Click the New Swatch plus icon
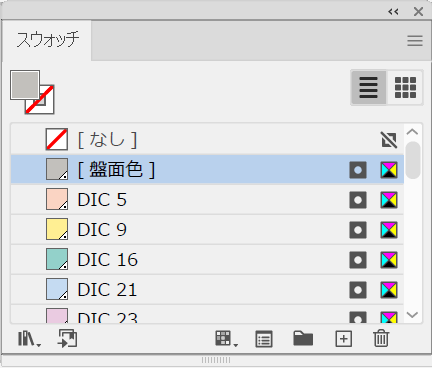The height and width of the screenshot is (368, 432). pyautogui.click(x=343, y=339)
